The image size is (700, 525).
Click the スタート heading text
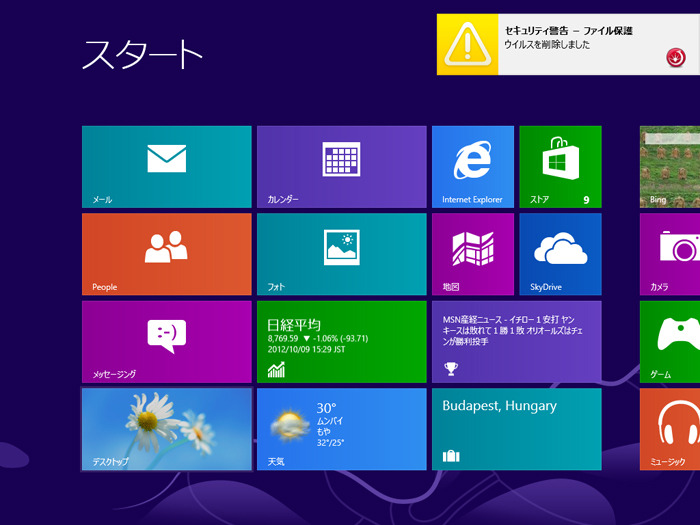(x=142, y=54)
